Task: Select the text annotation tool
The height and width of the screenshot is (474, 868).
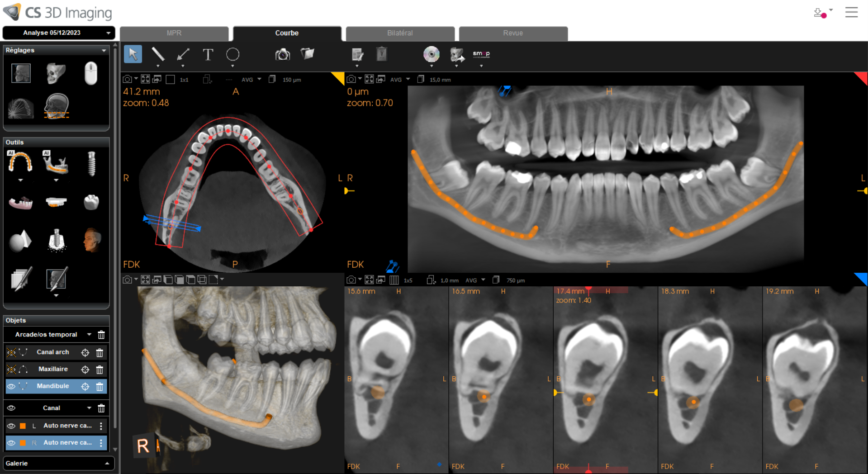Action: coord(208,55)
